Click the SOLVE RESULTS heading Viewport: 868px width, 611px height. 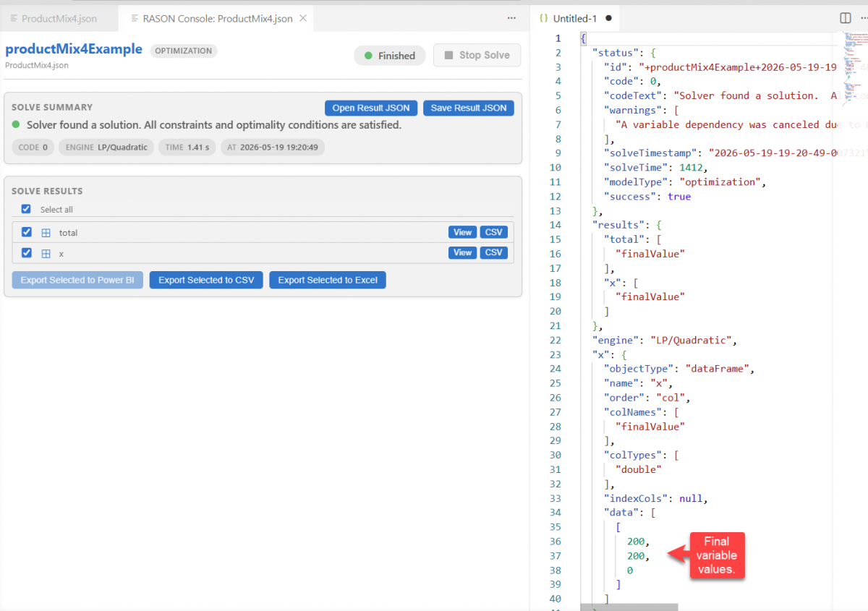point(47,191)
